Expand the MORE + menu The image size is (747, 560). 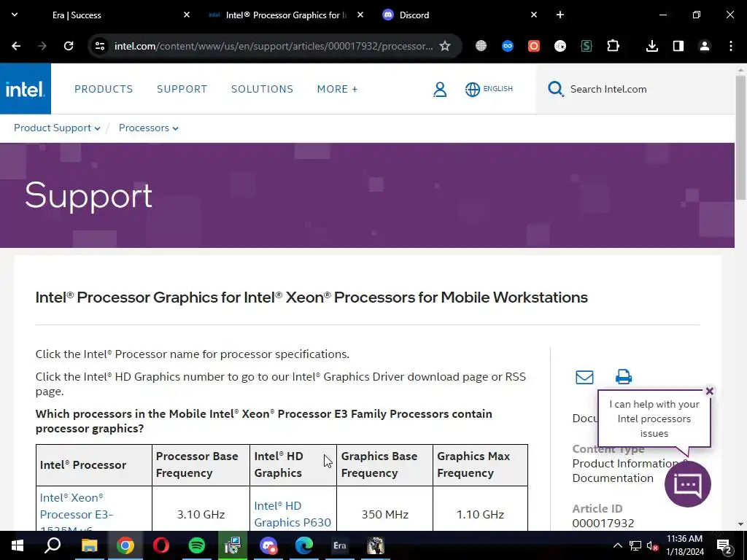(x=337, y=89)
